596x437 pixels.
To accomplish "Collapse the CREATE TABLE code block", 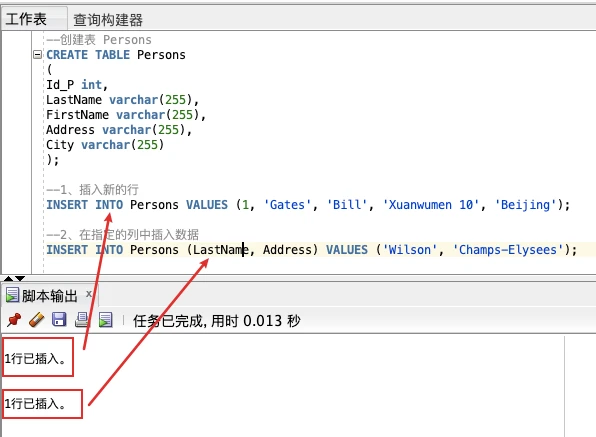I will [37, 54].
